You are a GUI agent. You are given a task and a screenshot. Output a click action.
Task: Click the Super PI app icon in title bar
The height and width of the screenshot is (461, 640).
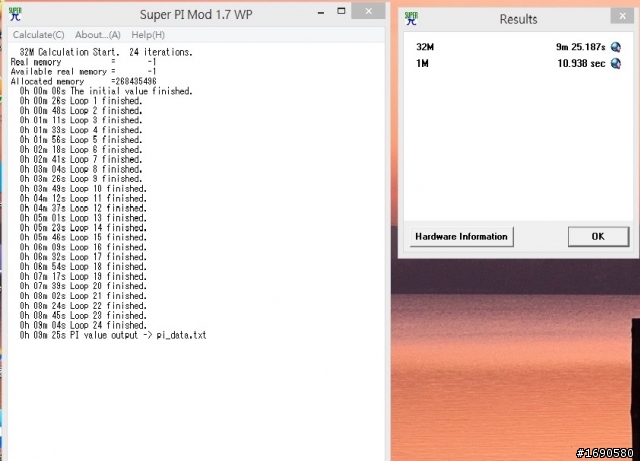point(15,14)
